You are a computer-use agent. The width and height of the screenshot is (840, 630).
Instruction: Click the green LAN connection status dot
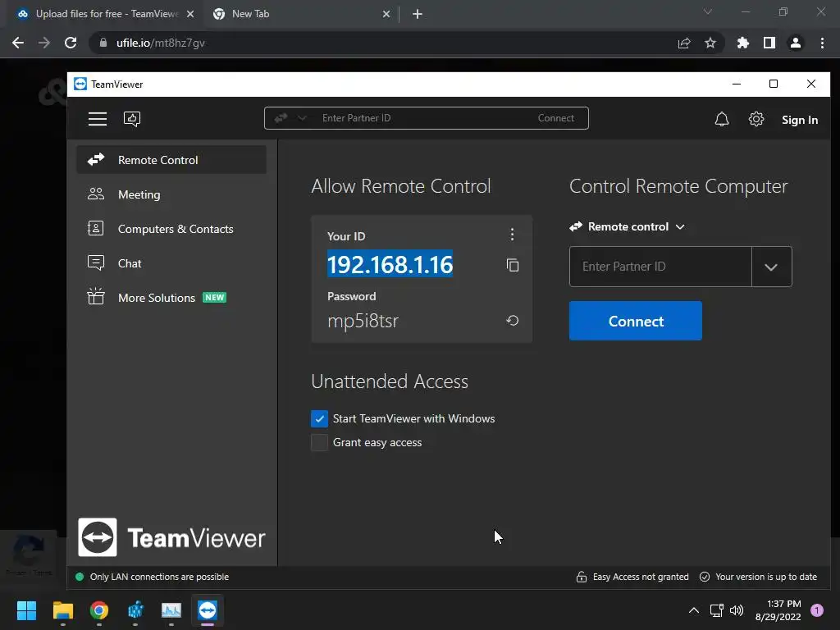(80, 577)
